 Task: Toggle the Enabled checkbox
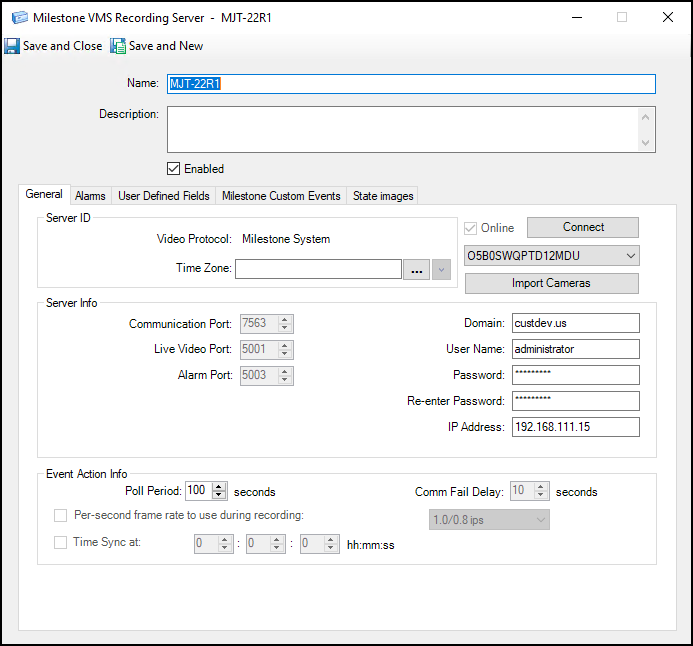click(x=173, y=168)
